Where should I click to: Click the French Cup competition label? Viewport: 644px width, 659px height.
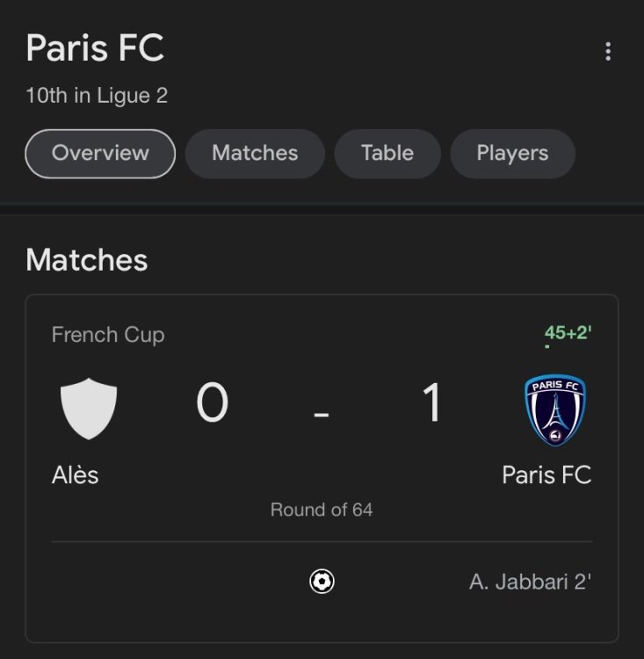coord(108,335)
